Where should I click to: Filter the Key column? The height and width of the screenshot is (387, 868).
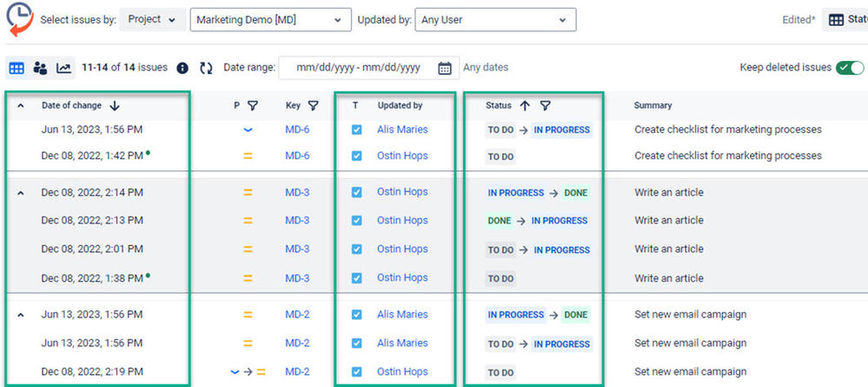coord(313,105)
